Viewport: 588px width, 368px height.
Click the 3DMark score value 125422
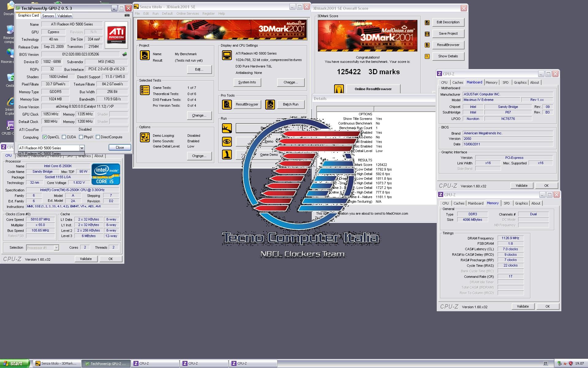(x=349, y=72)
